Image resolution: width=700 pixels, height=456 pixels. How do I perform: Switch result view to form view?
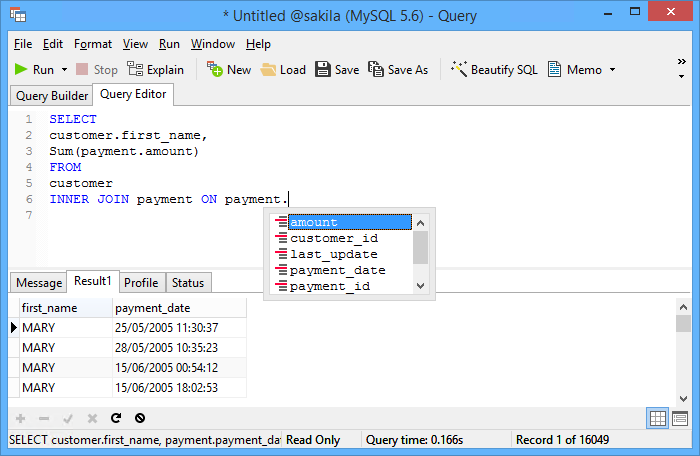point(680,418)
